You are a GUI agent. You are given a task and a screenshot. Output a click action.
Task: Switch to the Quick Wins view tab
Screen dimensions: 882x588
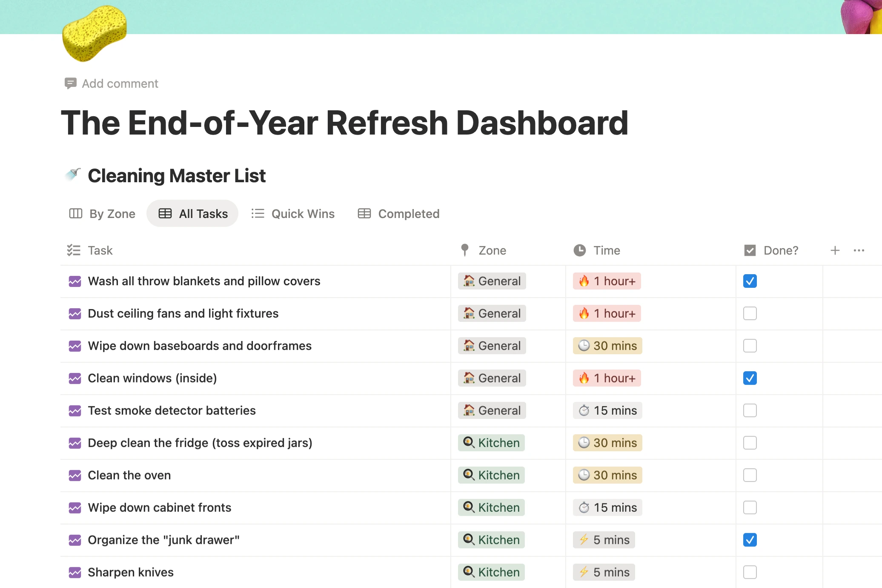tap(293, 214)
